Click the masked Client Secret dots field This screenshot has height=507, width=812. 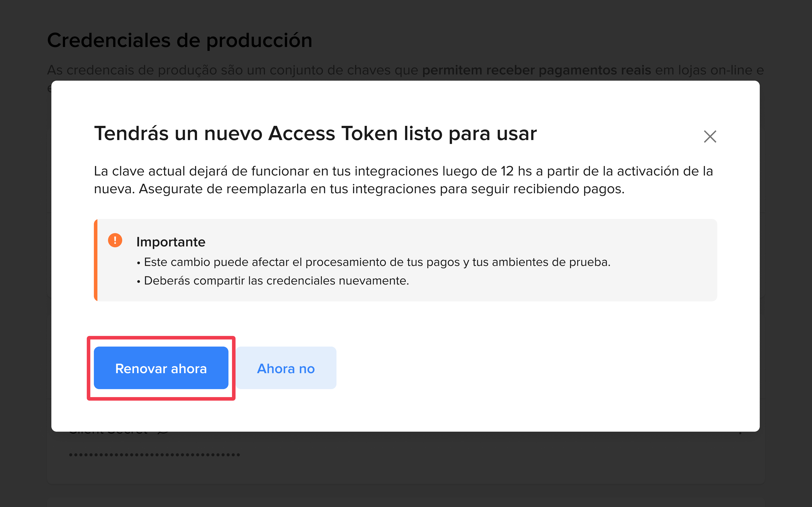coord(155,455)
